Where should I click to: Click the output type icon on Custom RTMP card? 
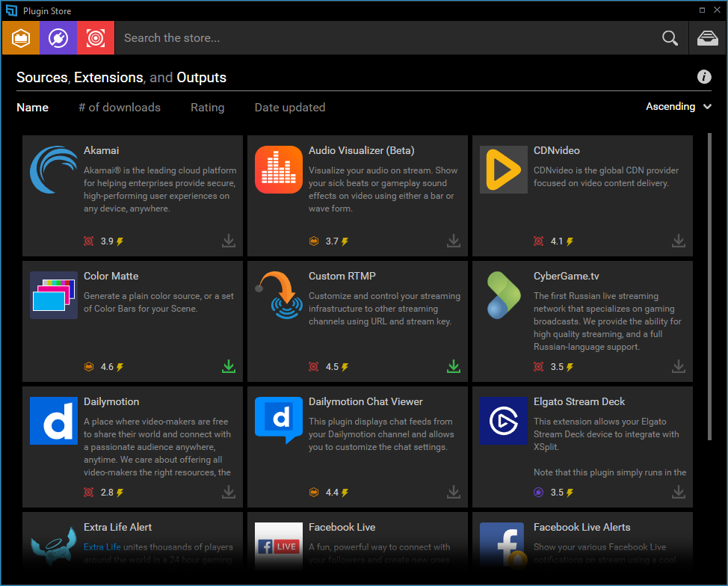(x=314, y=367)
